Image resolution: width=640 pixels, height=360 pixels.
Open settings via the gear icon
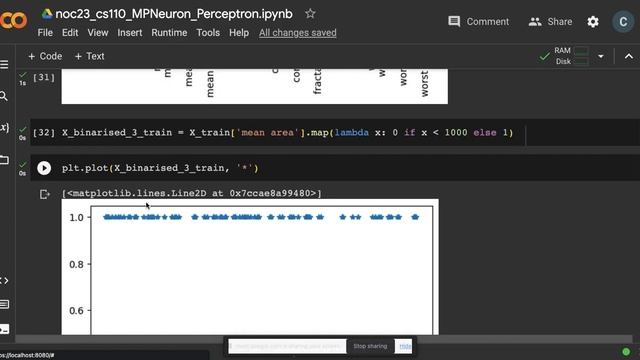[x=593, y=22]
